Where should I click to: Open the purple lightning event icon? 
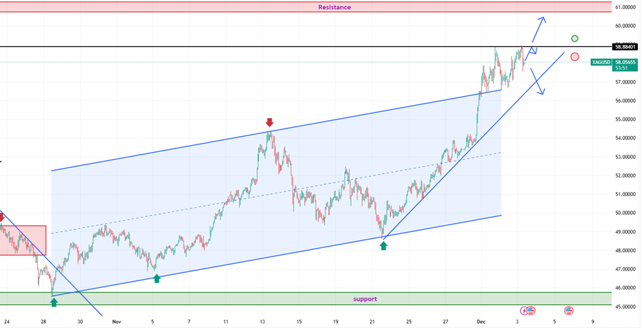tap(523, 311)
